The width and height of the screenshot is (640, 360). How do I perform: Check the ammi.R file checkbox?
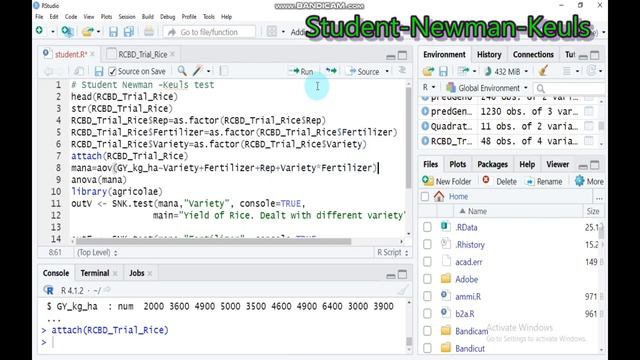click(427, 296)
